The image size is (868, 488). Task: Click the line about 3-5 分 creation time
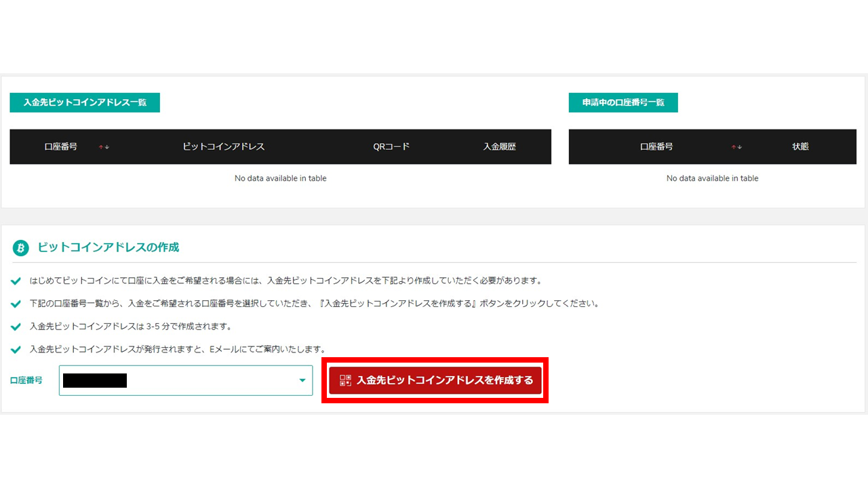tap(131, 326)
